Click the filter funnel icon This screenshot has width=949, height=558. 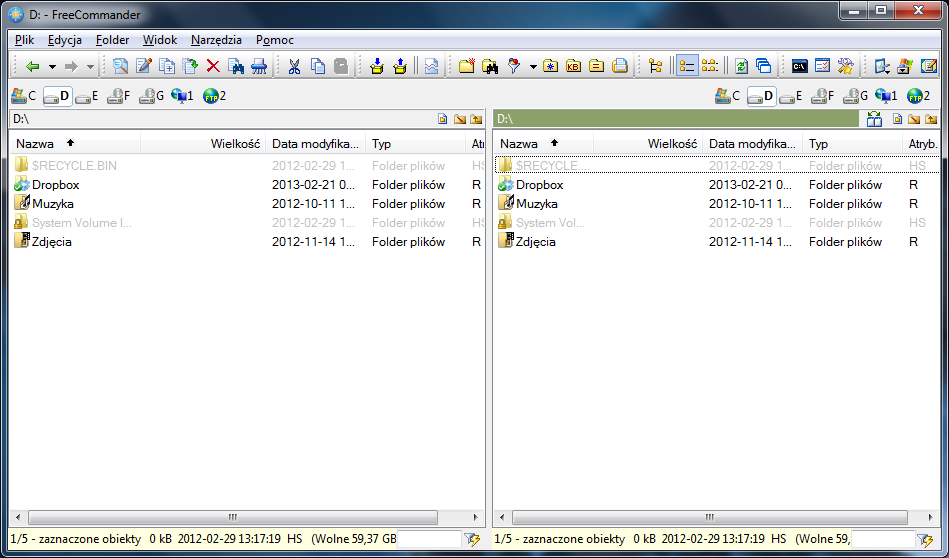coord(514,66)
